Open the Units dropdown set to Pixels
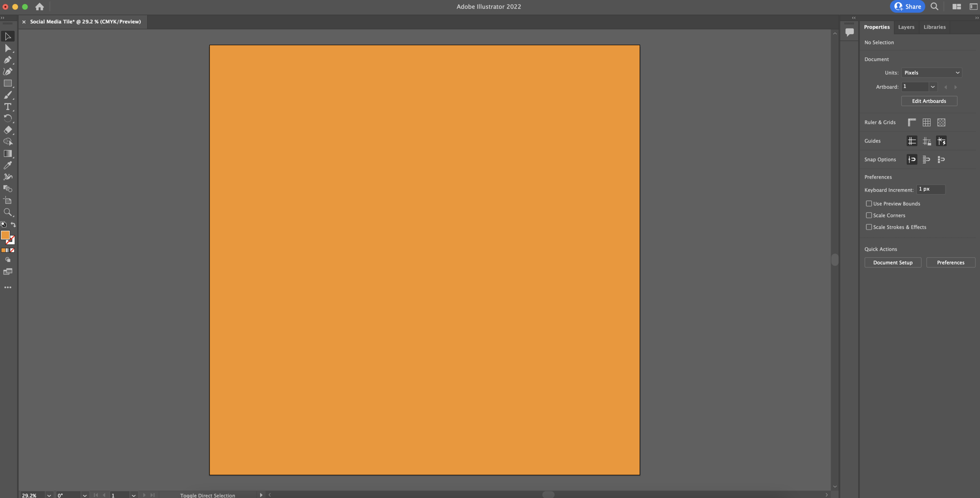Image resolution: width=980 pixels, height=498 pixels. [x=931, y=73]
